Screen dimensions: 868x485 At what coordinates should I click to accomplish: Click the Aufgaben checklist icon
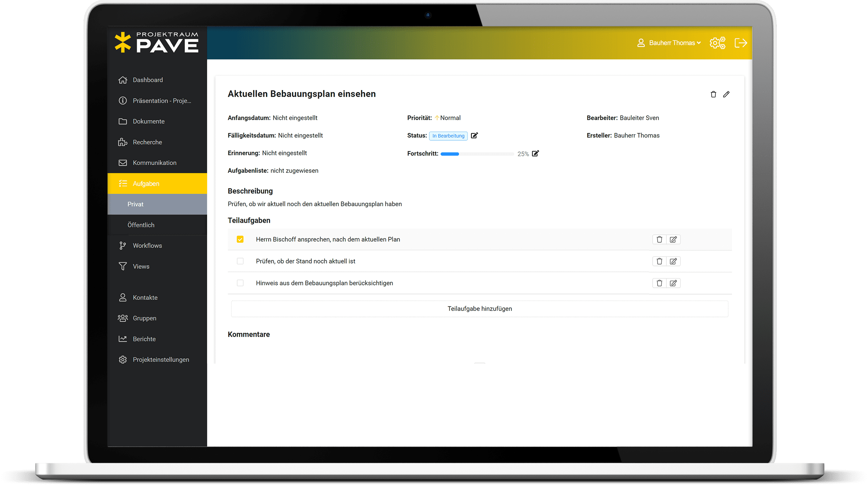123,184
